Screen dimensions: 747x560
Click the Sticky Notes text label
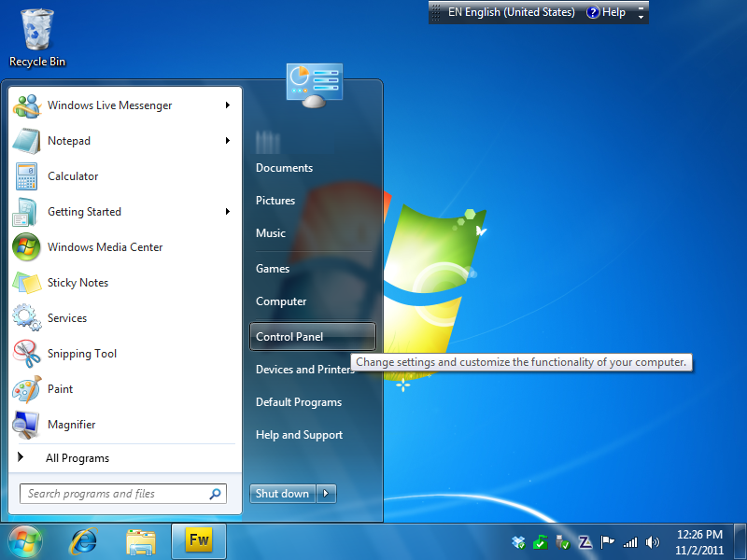(x=78, y=283)
